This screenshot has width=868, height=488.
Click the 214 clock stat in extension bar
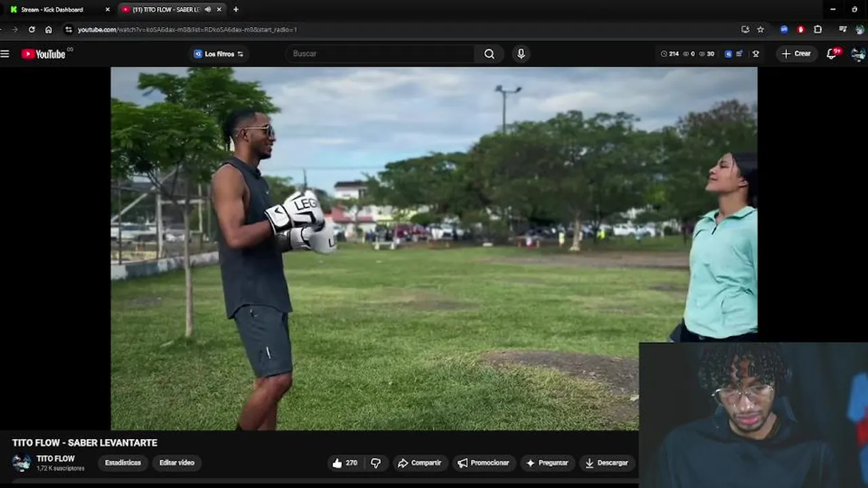670,54
